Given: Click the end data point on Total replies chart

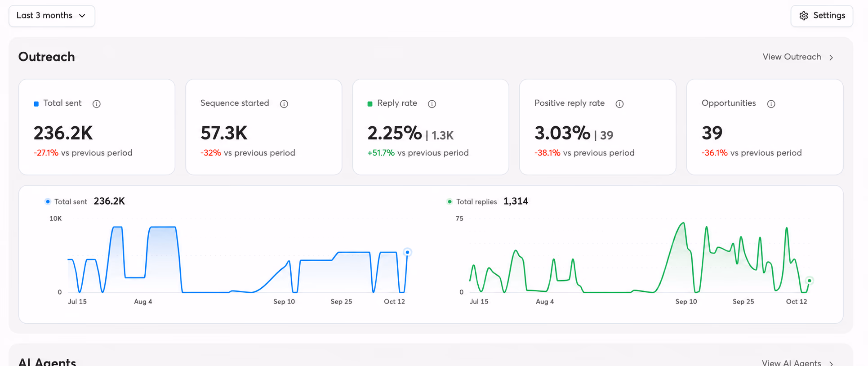Looking at the screenshot, I should click(x=810, y=281).
